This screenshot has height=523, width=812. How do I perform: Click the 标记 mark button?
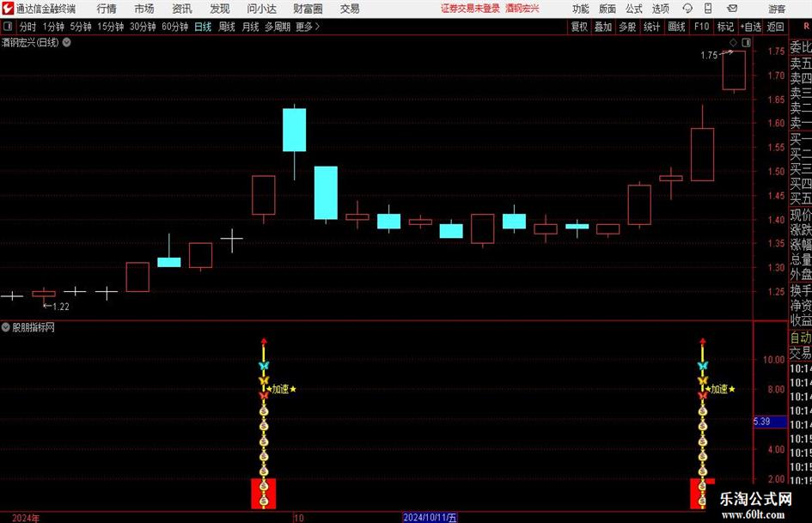(725, 27)
